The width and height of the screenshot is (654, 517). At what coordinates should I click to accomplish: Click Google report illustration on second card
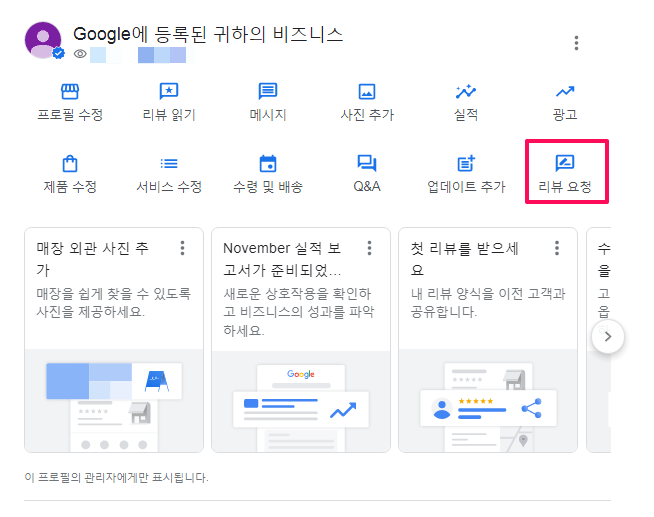[301, 401]
